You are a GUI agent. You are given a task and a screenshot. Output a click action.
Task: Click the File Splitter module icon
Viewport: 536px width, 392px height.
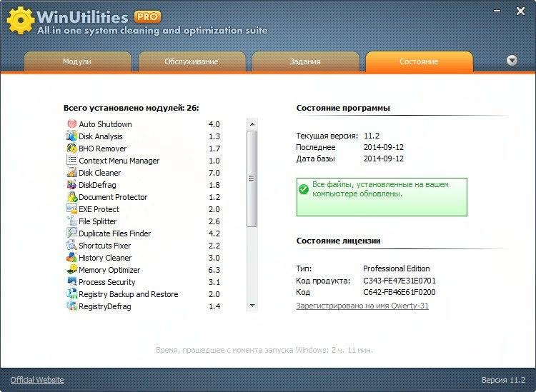[x=71, y=221]
